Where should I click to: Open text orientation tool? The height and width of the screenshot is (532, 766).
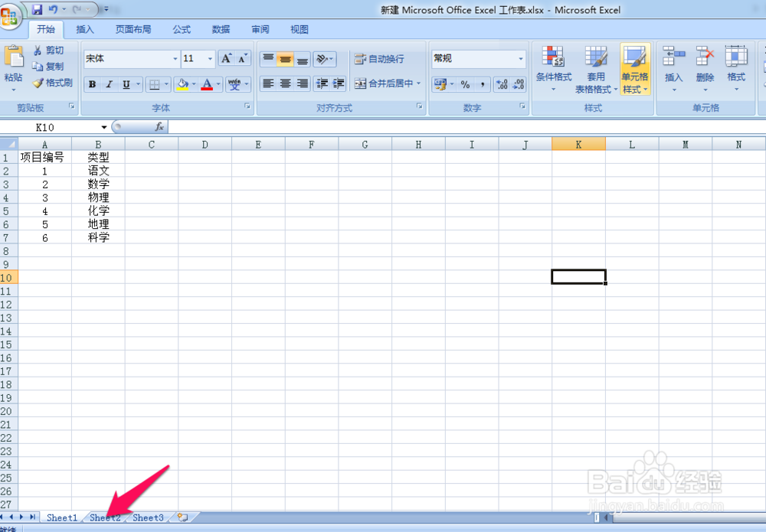coord(322,59)
